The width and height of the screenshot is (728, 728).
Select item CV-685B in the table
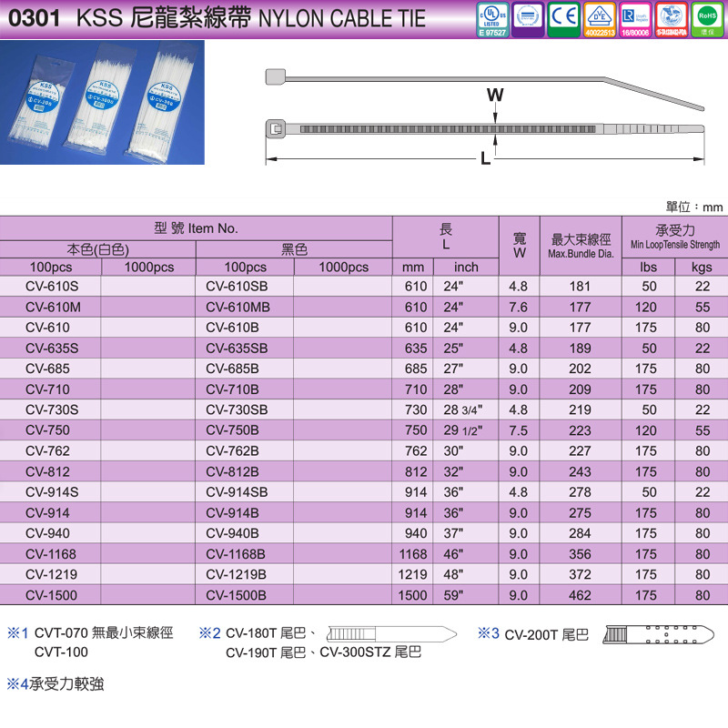232,369
